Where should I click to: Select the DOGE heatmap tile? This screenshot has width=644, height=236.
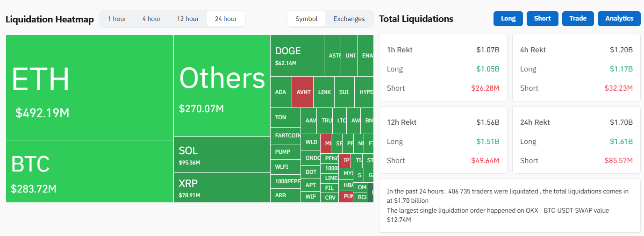click(x=297, y=56)
